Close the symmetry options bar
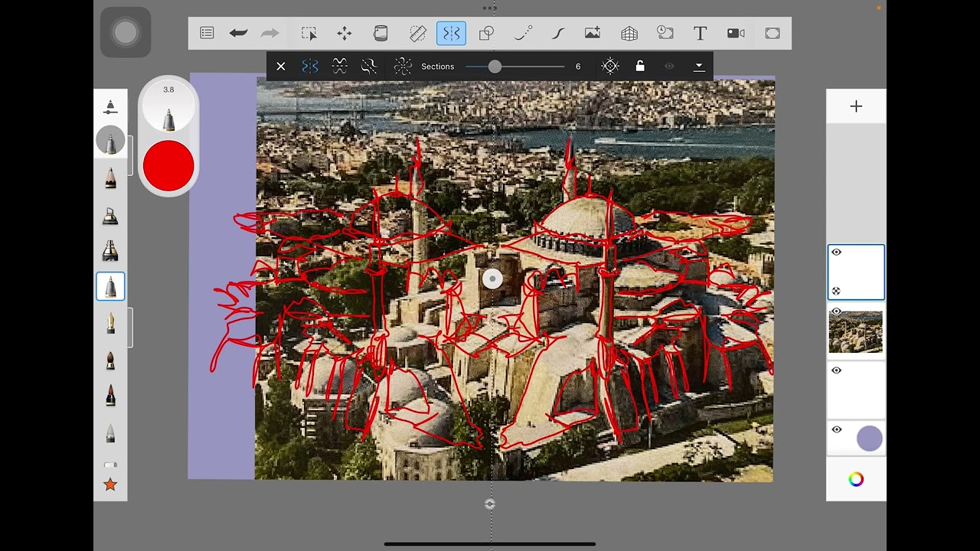Image resolution: width=980 pixels, height=551 pixels. click(281, 67)
